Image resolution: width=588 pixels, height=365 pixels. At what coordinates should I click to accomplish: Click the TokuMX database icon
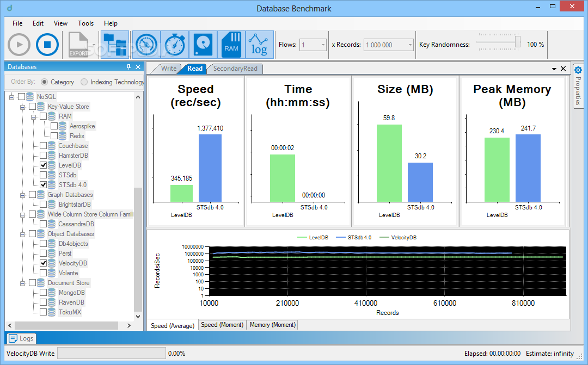pyautogui.click(x=52, y=312)
